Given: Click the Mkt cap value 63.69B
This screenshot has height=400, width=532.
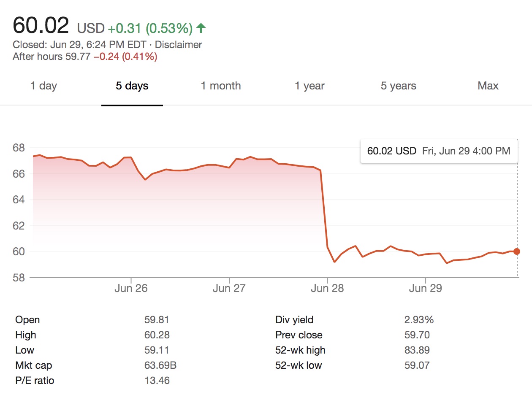Looking at the screenshot, I should (x=160, y=365).
